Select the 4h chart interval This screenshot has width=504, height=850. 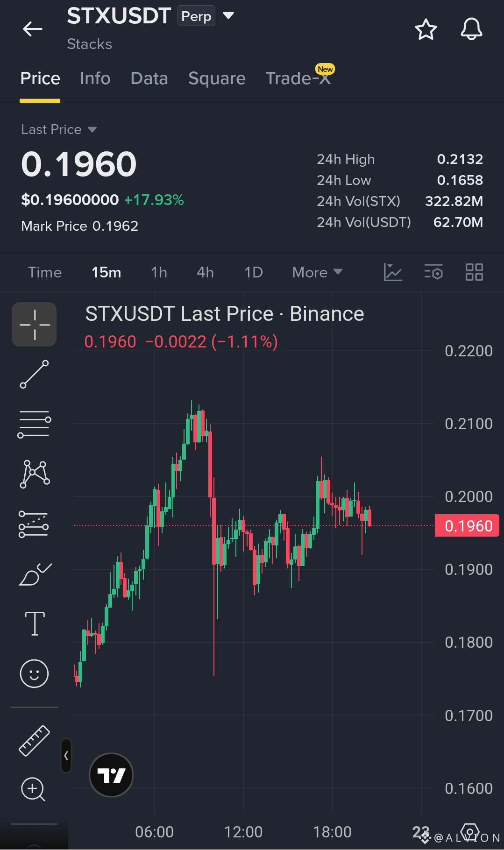206,272
